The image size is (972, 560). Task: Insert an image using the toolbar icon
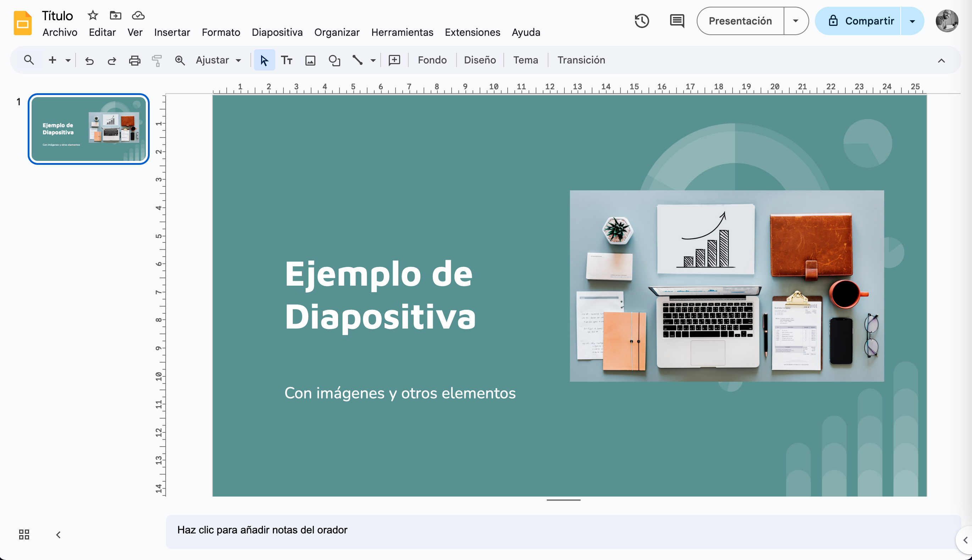pos(310,60)
